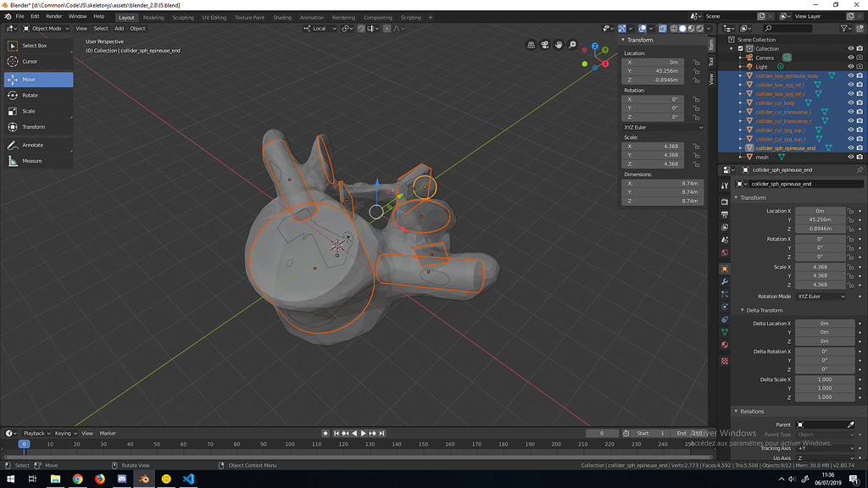Viewport: 868px width, 488px height.
Task: Open the Modifier properties wrench tab
Action: click(x=726, y=281)
